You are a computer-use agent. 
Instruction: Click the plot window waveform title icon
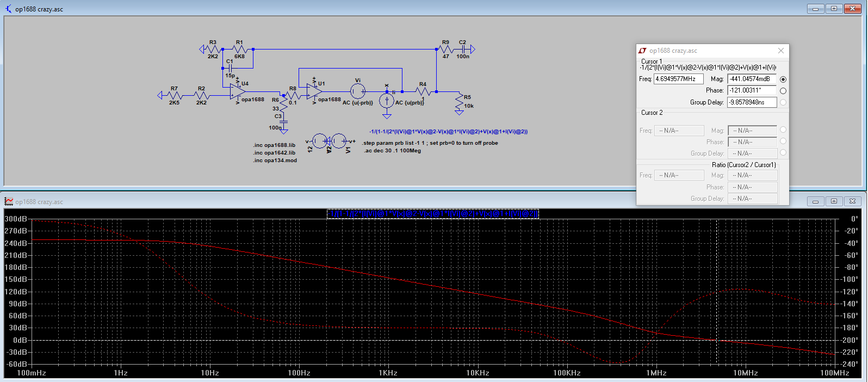pos(9,201)
